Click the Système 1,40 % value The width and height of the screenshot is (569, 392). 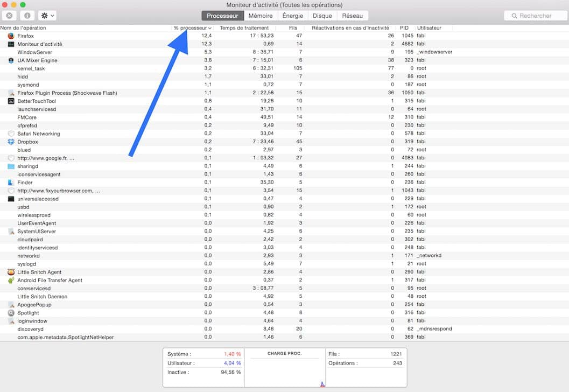[232, 354]
